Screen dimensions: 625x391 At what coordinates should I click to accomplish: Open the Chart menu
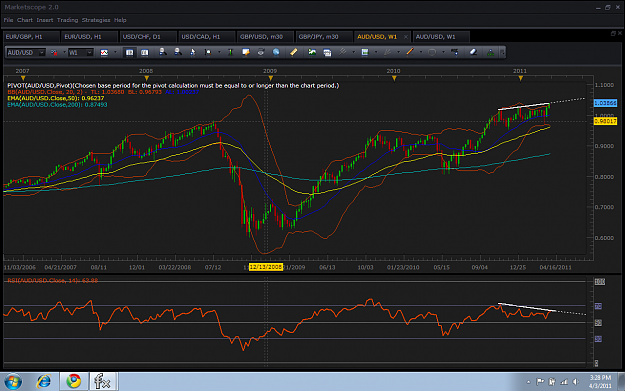pos(25,20)
